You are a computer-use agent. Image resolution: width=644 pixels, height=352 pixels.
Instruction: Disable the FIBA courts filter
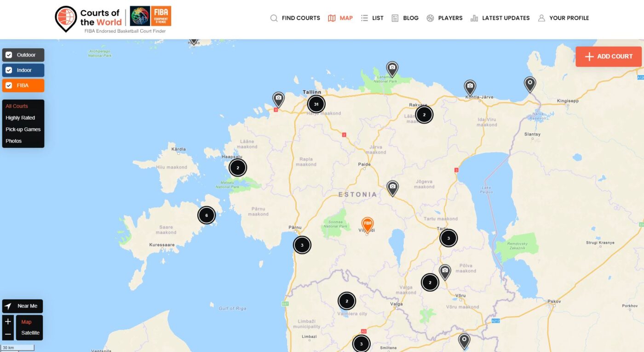point(9,85)
